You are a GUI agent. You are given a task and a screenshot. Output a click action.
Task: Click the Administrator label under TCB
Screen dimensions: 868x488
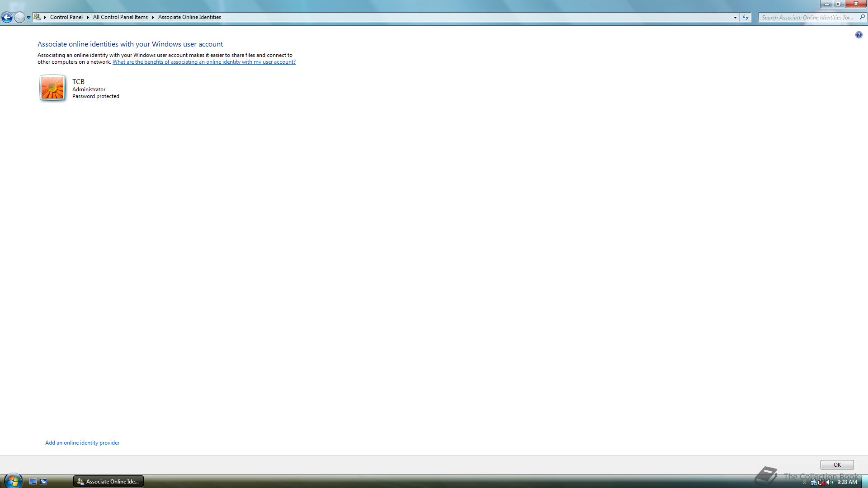[89, 89]
